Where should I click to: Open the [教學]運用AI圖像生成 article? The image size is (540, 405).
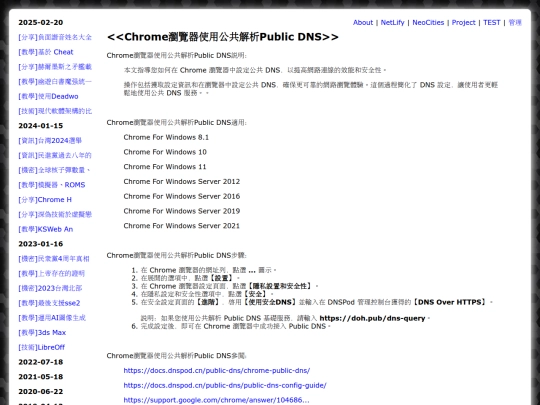(52, 318)
